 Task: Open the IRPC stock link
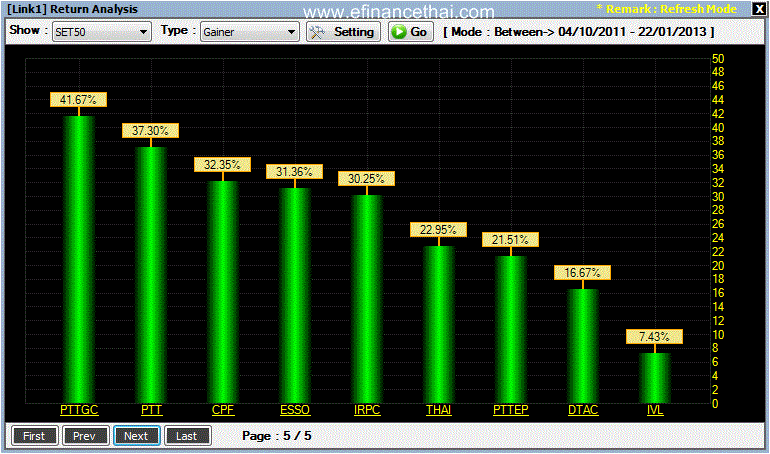[x=367, y=410]
